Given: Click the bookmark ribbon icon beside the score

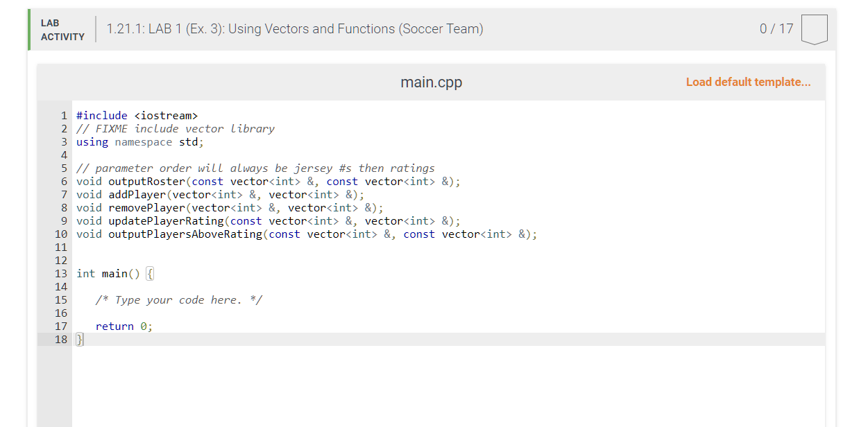Looking at the screenshot, I should (814, 28).
